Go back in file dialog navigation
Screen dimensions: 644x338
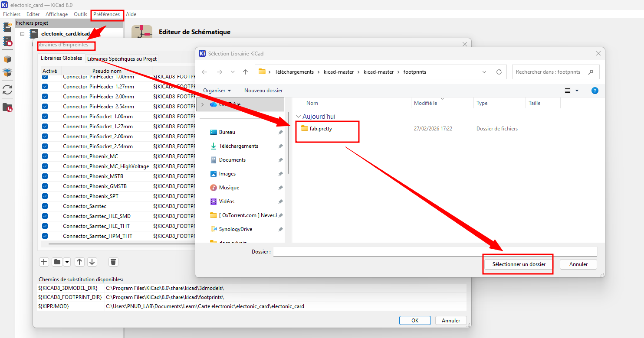(205, 72)
